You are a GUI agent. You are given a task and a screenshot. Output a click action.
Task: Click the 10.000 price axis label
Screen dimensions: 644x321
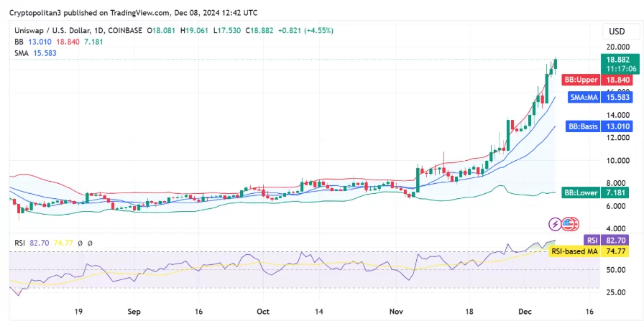(617, 160)
